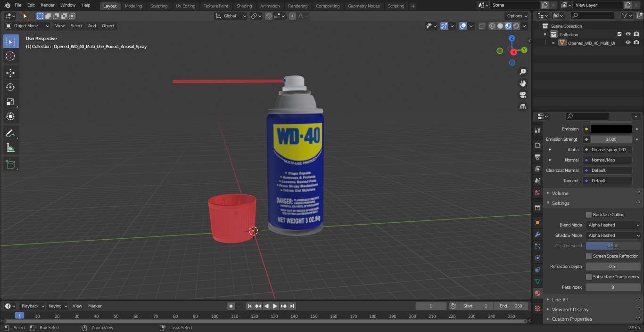Open the Output properties tab

(x=537, y=157)
